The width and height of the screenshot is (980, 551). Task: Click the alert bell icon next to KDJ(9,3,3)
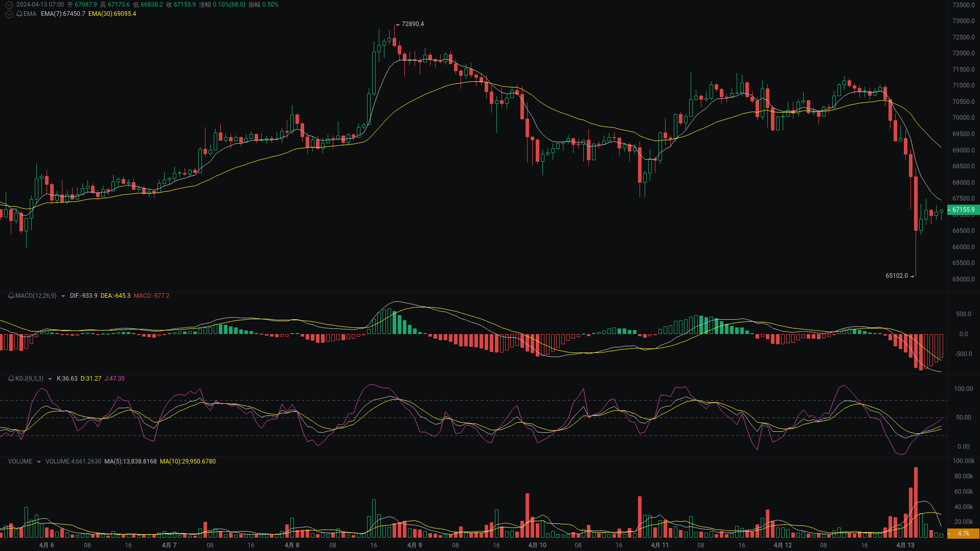tap(11, 379)
